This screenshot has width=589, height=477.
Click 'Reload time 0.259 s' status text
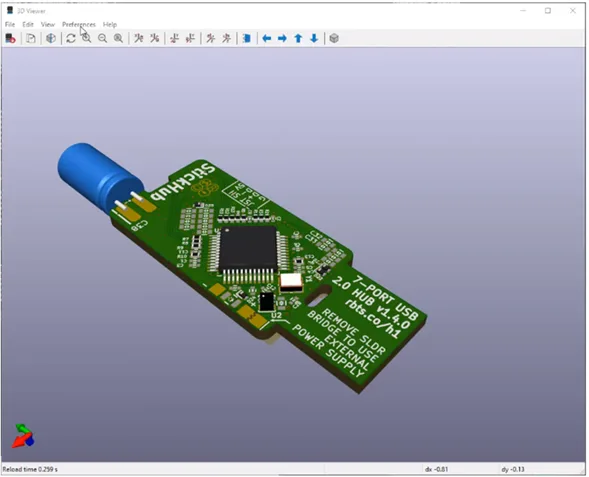pos(30,469)
